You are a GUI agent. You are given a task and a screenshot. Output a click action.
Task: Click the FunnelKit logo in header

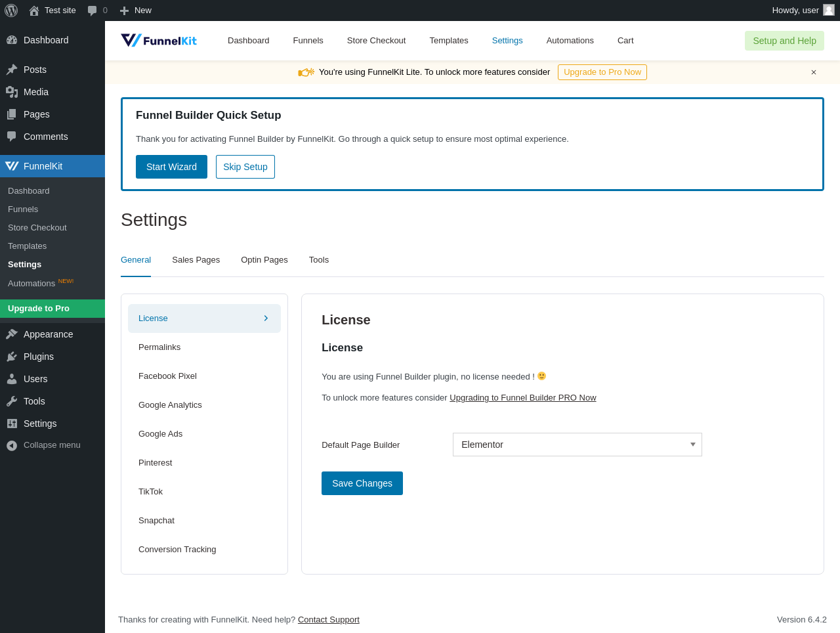click(159, 40)
